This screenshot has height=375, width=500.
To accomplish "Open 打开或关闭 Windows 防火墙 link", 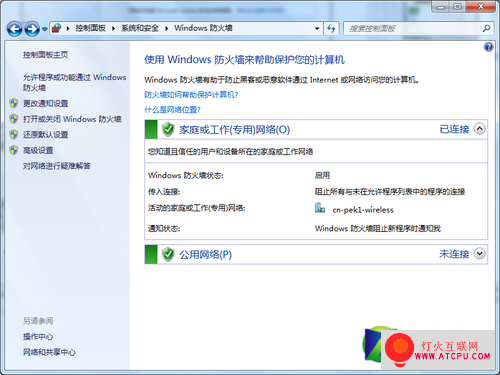I will 72,119.
